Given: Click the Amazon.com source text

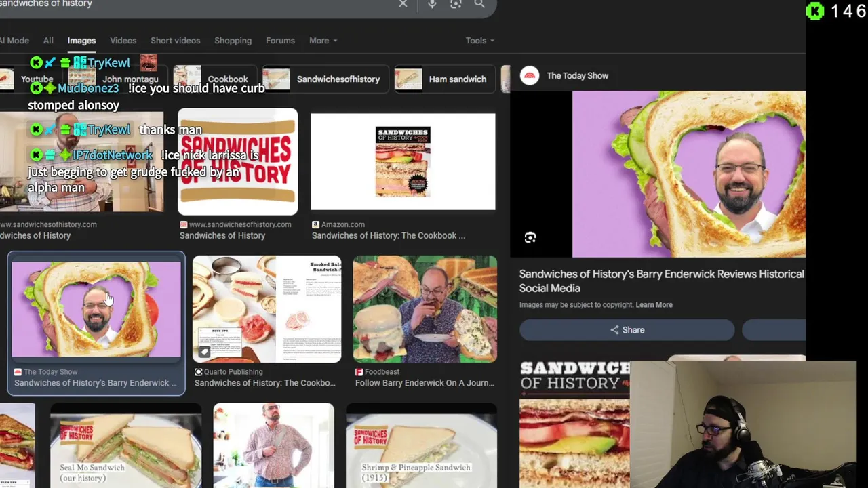Looking at the screenshot, I should (344, 224).
